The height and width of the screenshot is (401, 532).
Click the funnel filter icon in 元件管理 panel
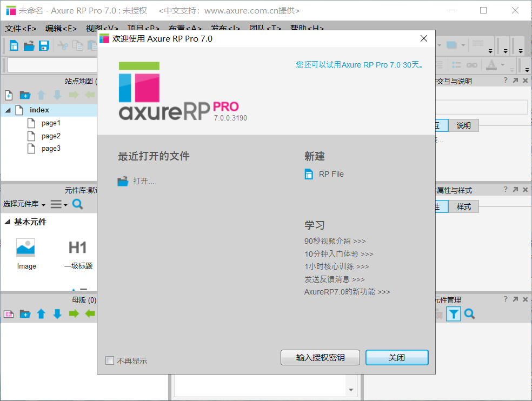click(454, 314)
